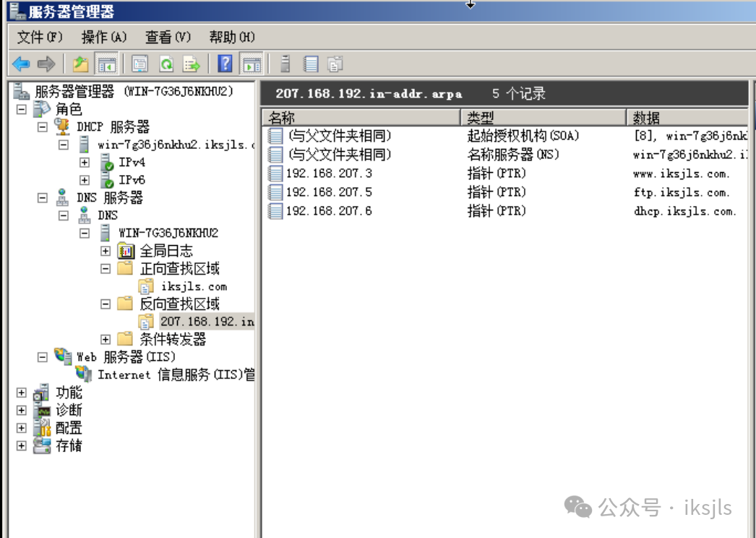Select the iksjls.com forward lookup zone
Screen dimensions: 756x538
(194, 286)
